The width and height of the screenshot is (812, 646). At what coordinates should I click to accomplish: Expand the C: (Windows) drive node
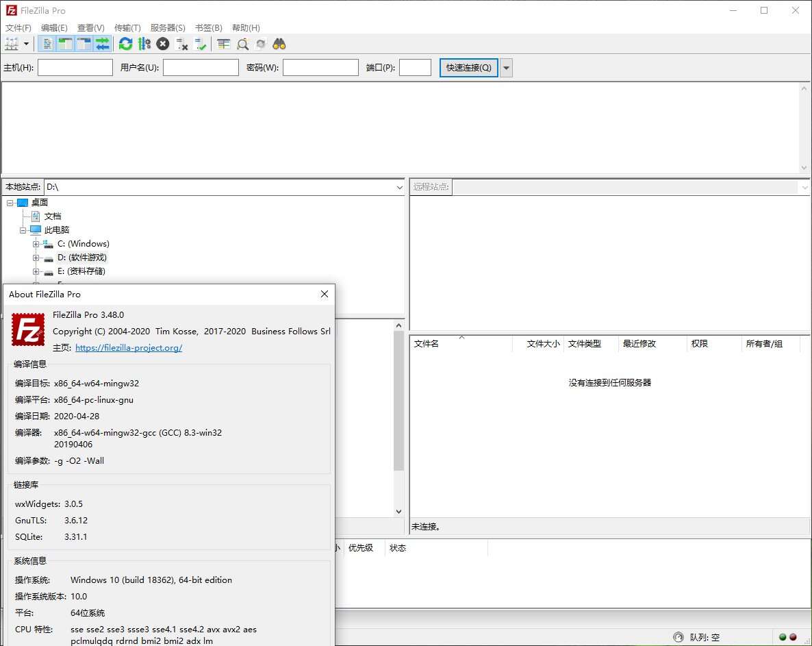[35, 243]
